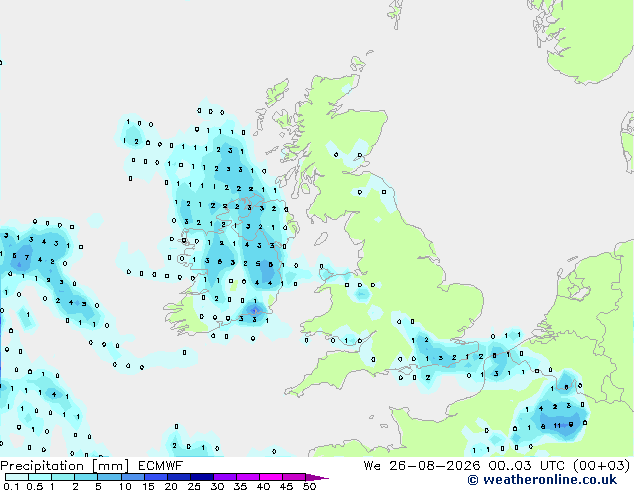Click legend label '50'
Viewport: 634px width, 490px height.
click(x=309, y=486)
